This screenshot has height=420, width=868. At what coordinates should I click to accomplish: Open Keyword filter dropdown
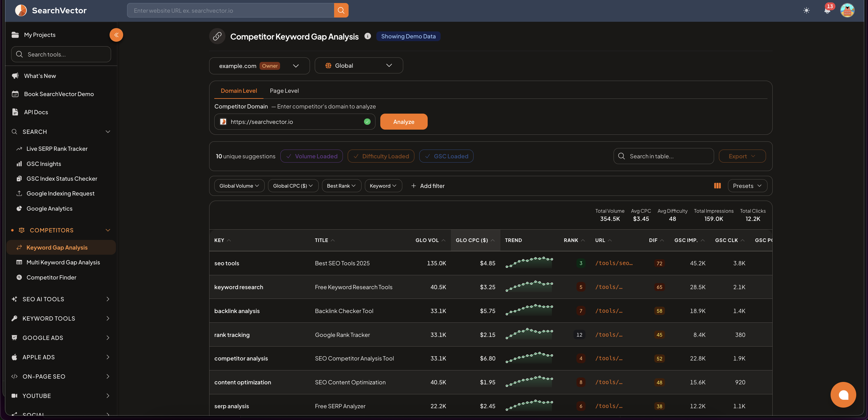(383, 186)
